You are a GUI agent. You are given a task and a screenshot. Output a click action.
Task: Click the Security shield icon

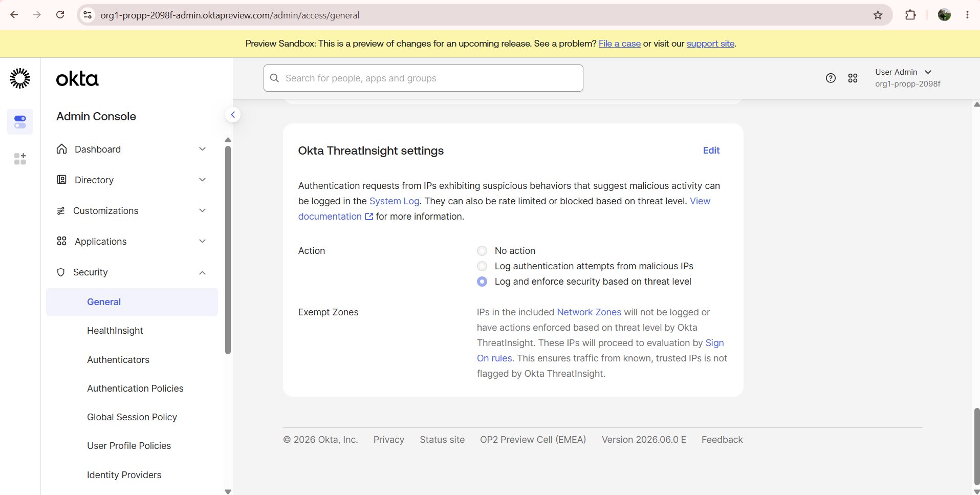pyautogui.click(x=61, y=272)
